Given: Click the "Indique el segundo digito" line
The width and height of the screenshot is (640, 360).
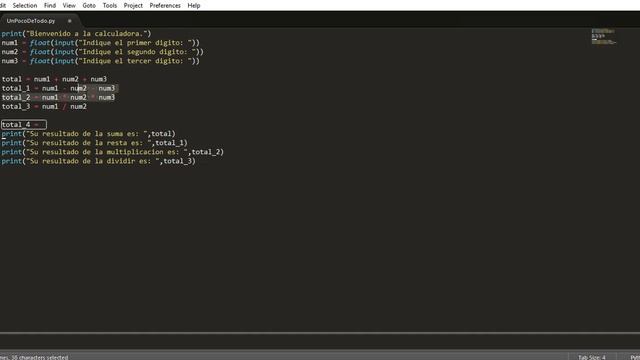Looking at the screenshot, I should click(x=102, y=52).
